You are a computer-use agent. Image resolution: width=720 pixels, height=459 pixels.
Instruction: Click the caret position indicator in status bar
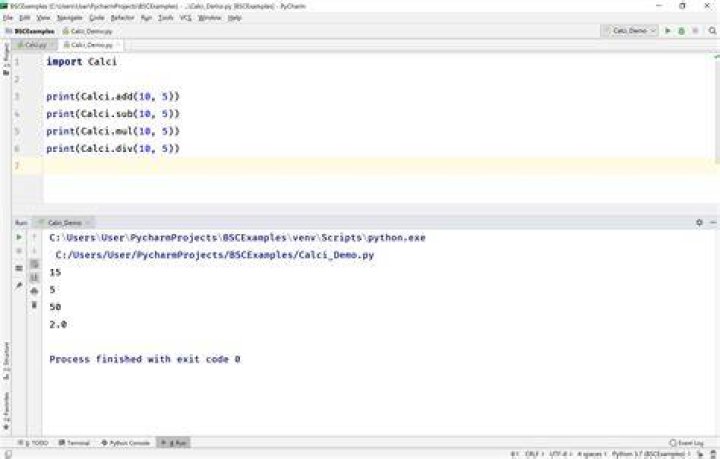[x=514, y=454]
